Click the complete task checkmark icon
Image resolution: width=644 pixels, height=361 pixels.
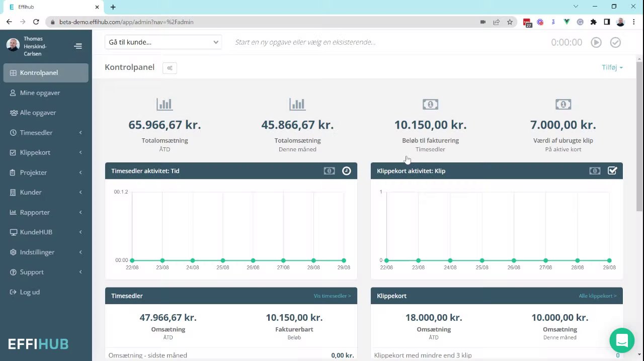point(615,42)
